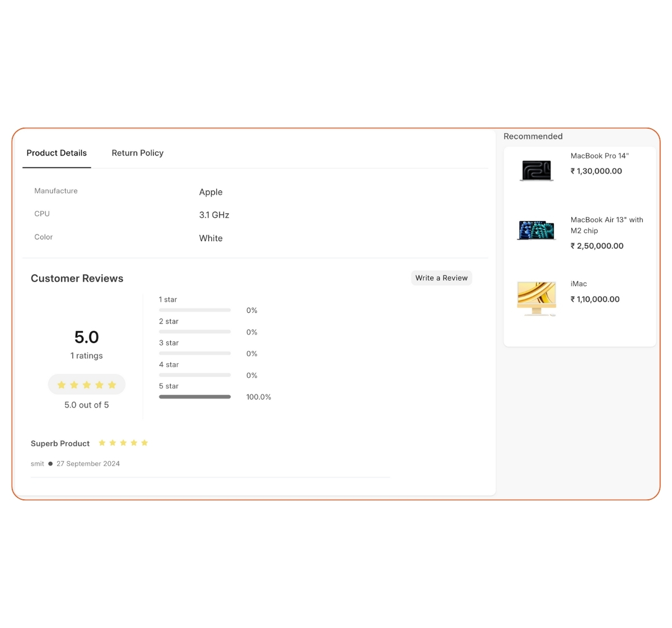672x628 pixels.
Task: Click the middle star in overall rating pill
Action: 87,385
